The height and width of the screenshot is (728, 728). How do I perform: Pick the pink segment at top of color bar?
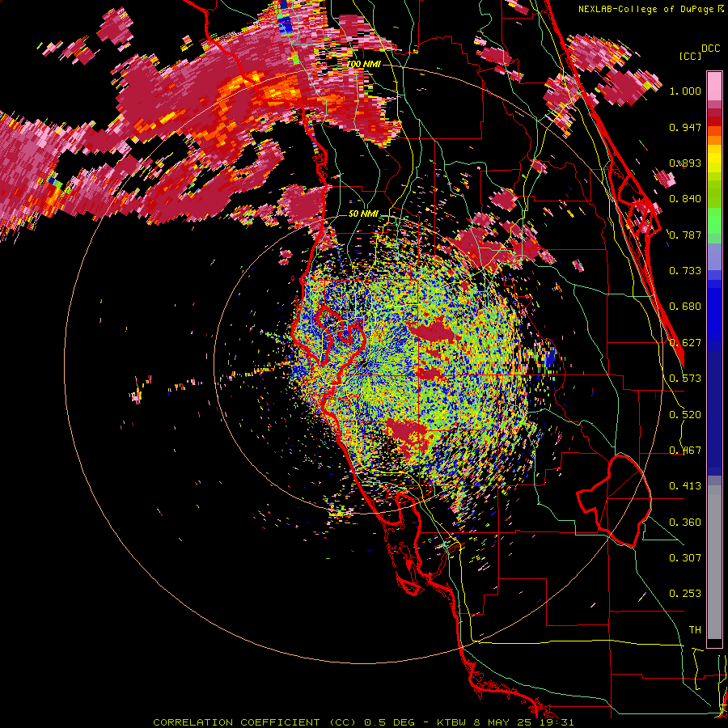714,86
